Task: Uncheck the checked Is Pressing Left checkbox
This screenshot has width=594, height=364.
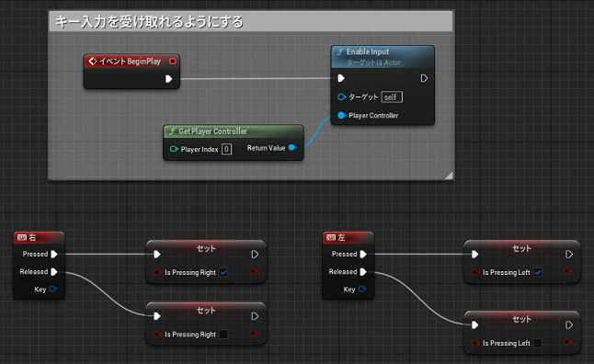Action: point(538,272)
